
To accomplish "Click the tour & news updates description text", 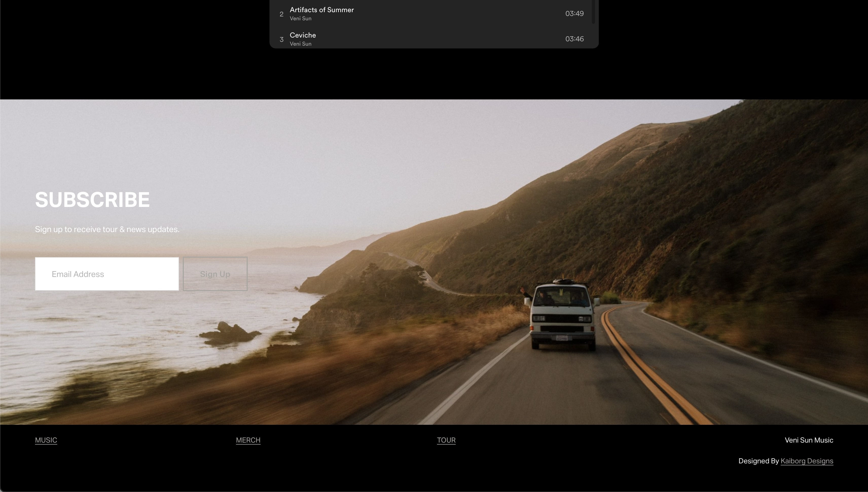I will 107,230.
